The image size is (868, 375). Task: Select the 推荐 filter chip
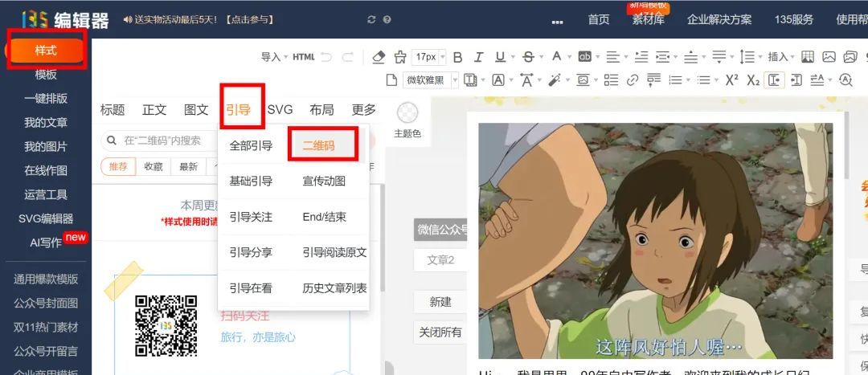[118, 166]
